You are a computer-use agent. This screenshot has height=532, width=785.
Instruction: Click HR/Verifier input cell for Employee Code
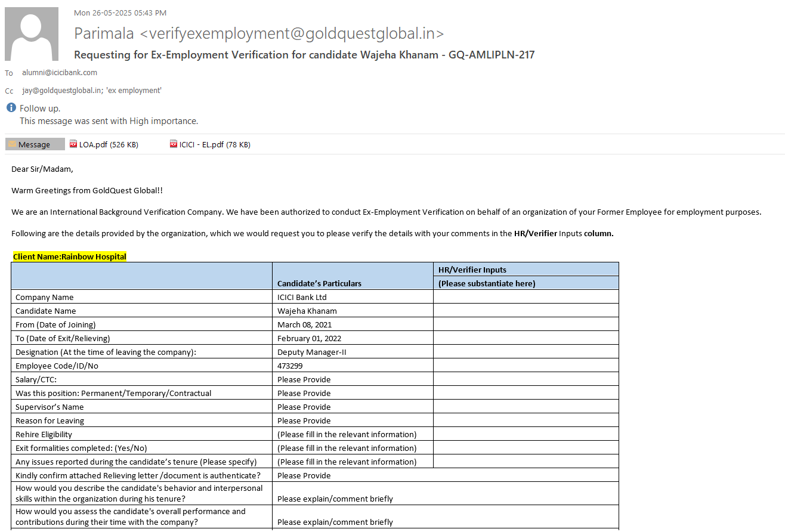[526, 366]
